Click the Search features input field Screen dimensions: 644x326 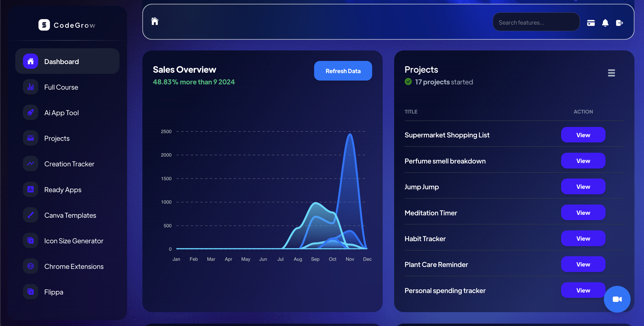pos(536,22)
